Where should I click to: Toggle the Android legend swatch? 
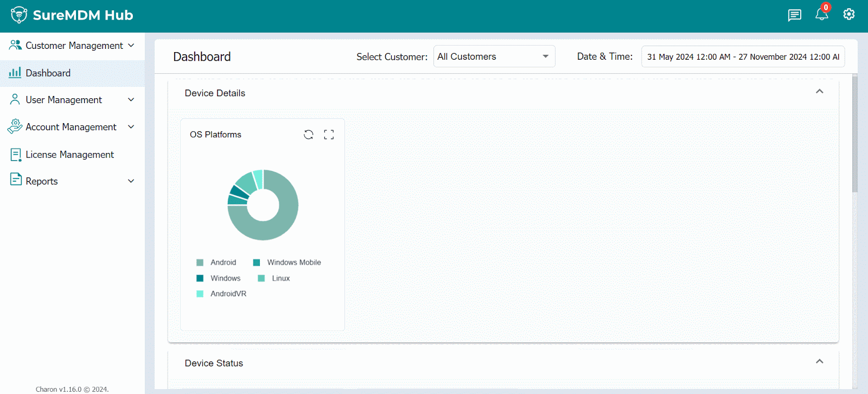click(x=200, y=263)
